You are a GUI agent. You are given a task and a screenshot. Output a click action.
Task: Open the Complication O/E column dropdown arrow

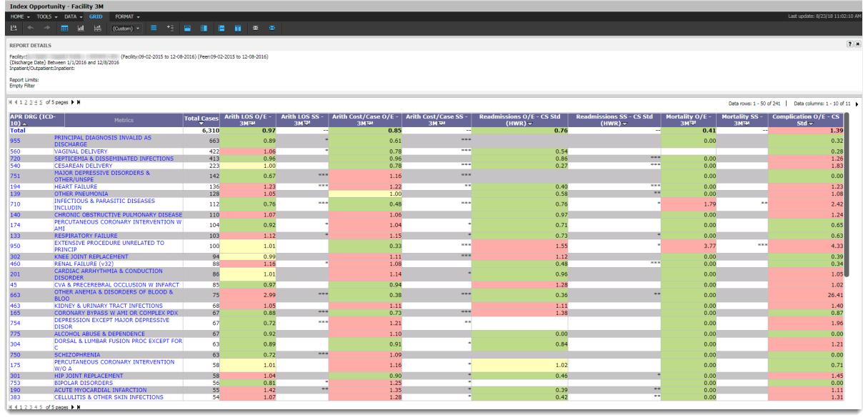(x=811, y=124)
